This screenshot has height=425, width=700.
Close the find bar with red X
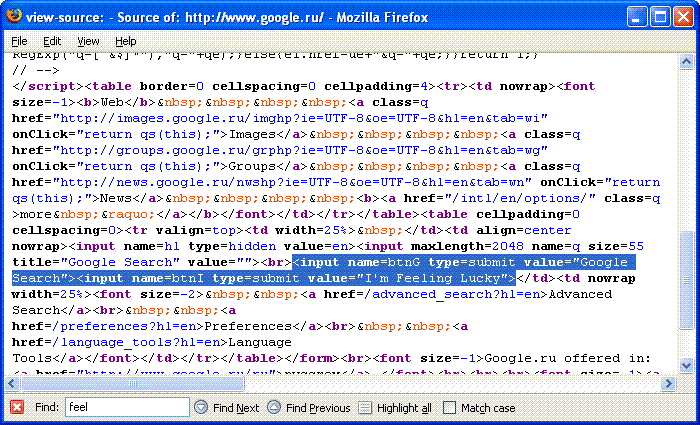click(17, 407)
